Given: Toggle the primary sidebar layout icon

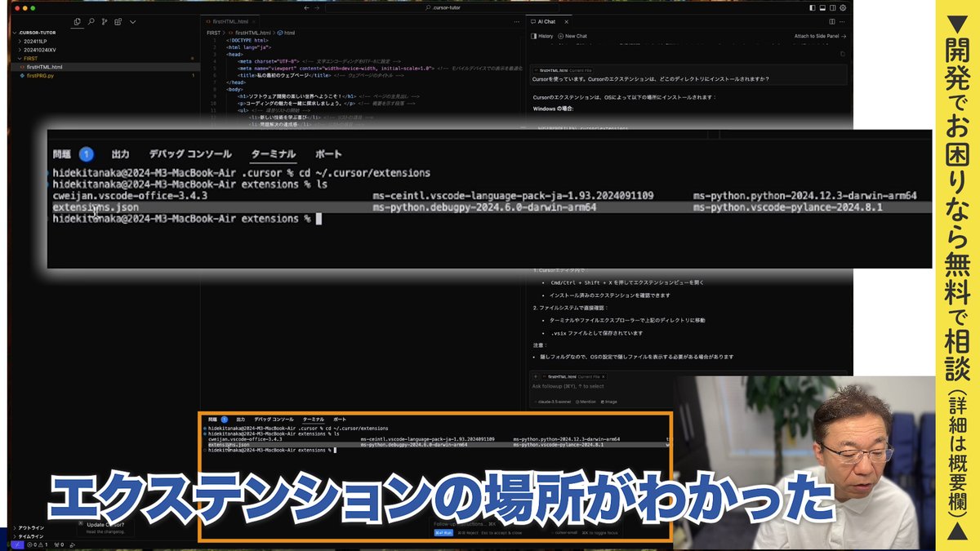Looking at the screenshot, I should click(812, 7).
